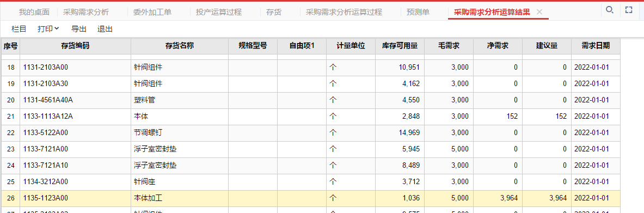Screen dimensions: 644x213
Task: Select code 1134-3212A00
Action: pyautogui.click(x=75, y=182)
